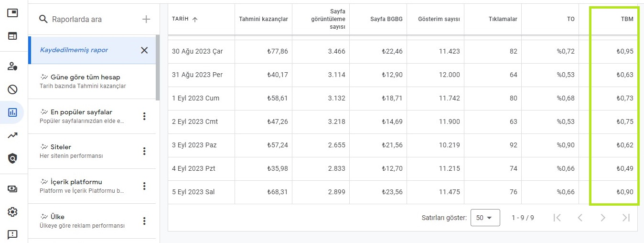Open three-dot menu for Siteler report
Screen dimensions: 644x243
click(x=144, y=151)
